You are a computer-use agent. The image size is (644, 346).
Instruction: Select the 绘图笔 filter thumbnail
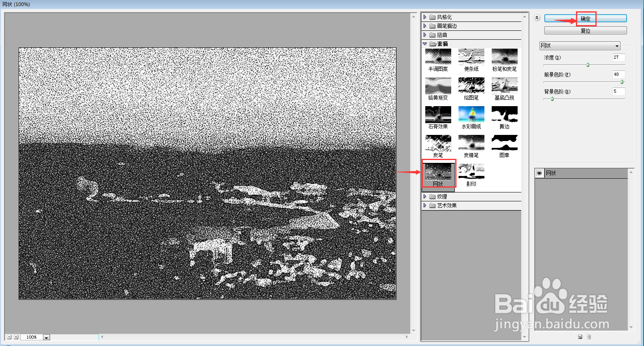(x=471, y=86)
